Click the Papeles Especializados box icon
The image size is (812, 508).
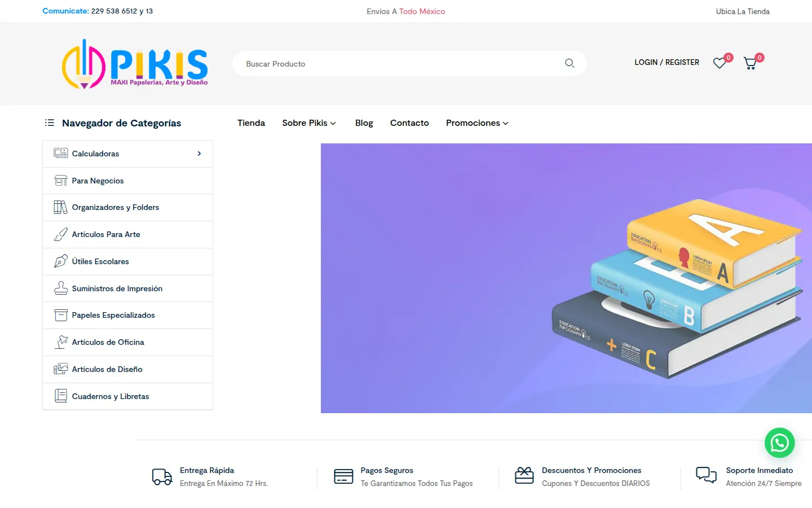click(x=61, y=315)
